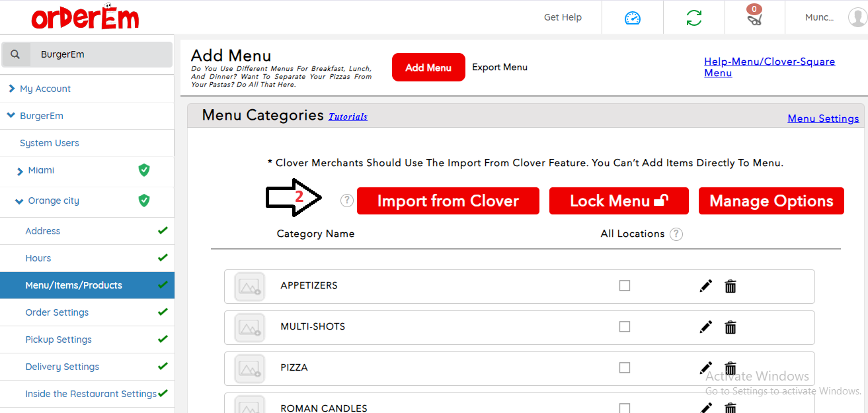Click help icon next to All Locations

(x=676, y=234)
